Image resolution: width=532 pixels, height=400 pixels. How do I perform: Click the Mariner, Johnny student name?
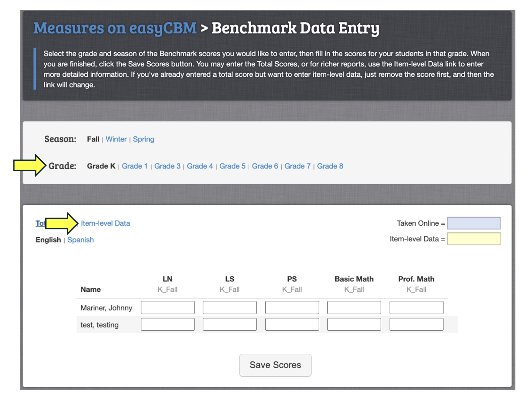tap(106, 308)
